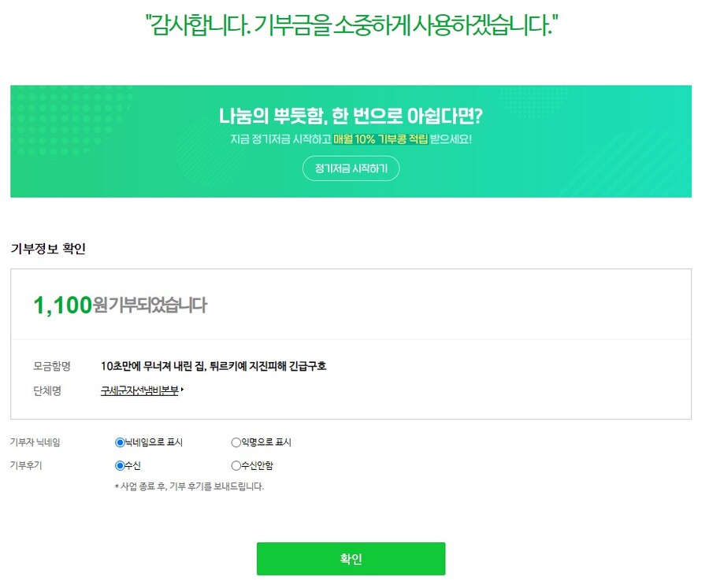Viewport: 709px width, 588px height.
Task: Click the banner headline 나눔의 뿌듯함
Action: (x=351, y=116)
